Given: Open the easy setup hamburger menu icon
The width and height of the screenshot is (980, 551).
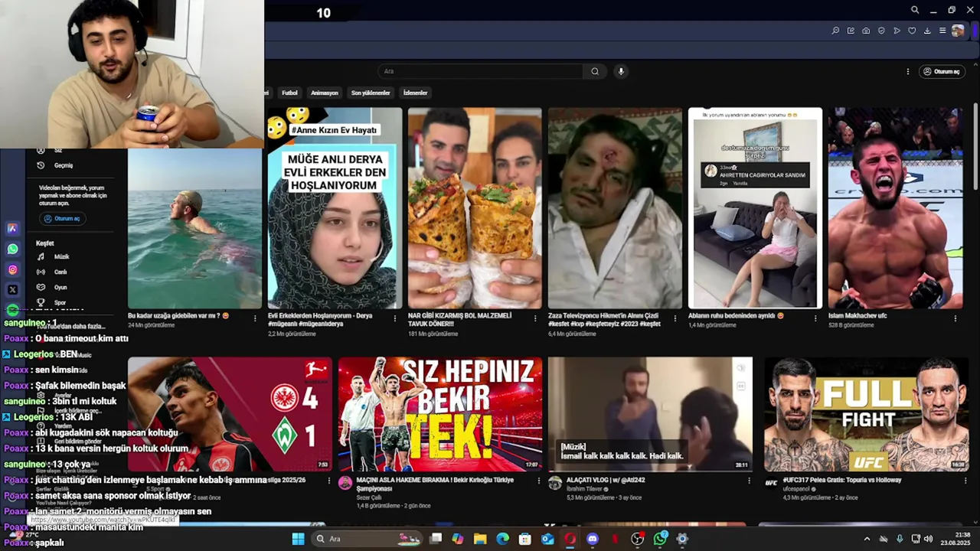Looking at the screenshot, I should 942,31.
